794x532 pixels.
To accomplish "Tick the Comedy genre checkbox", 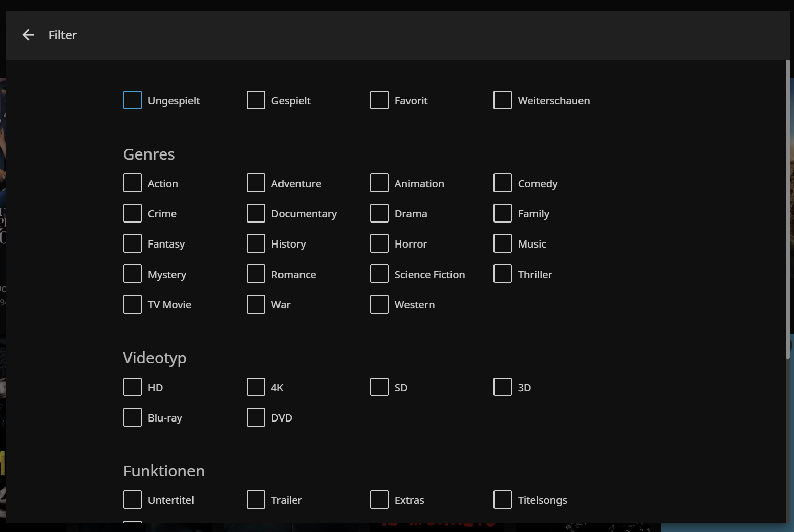I will (x=503, y=183).
